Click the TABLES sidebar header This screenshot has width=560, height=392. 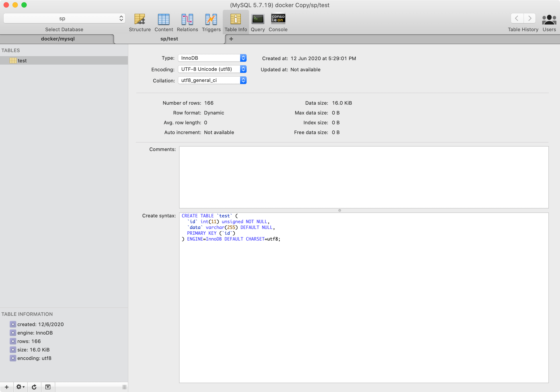11,51
